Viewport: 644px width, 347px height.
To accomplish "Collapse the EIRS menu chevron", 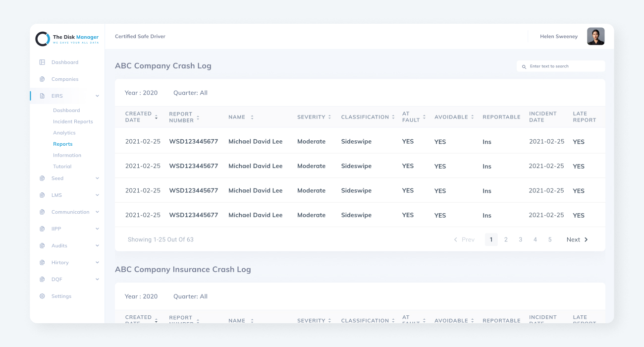I will click(x=97, y=96).
